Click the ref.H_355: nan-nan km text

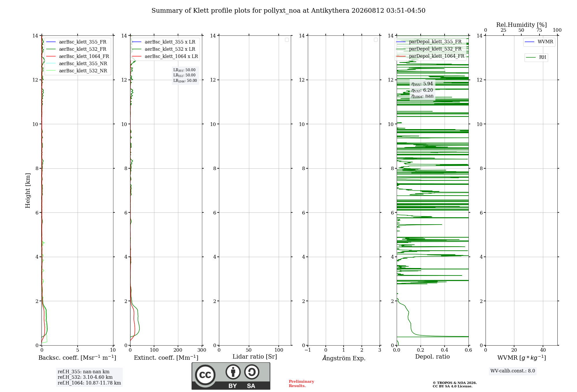tap(83, 372)
